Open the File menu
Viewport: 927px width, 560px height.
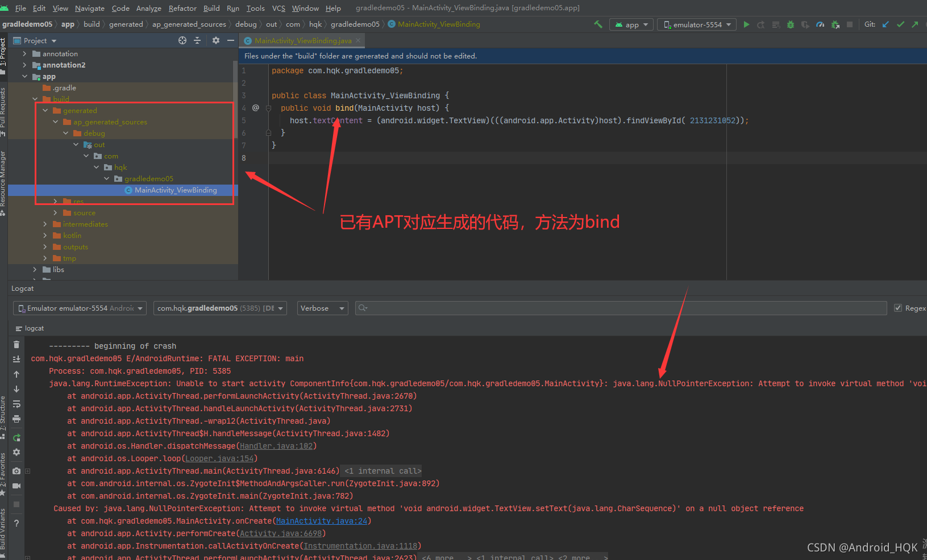pos(20,8)
